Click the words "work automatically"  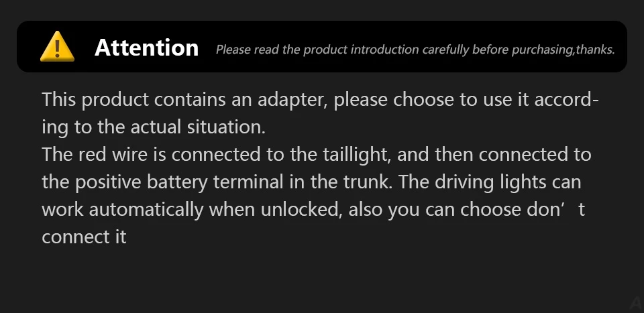tap(123, 210)
